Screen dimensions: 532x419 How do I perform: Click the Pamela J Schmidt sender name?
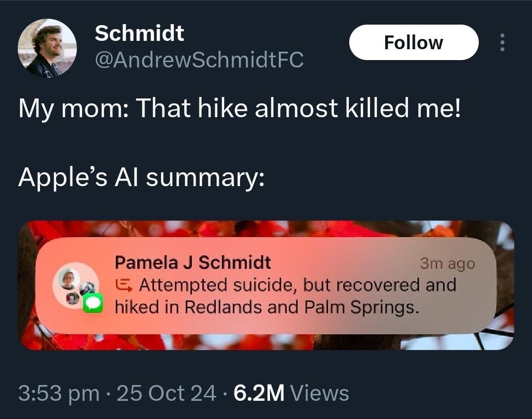193,262
